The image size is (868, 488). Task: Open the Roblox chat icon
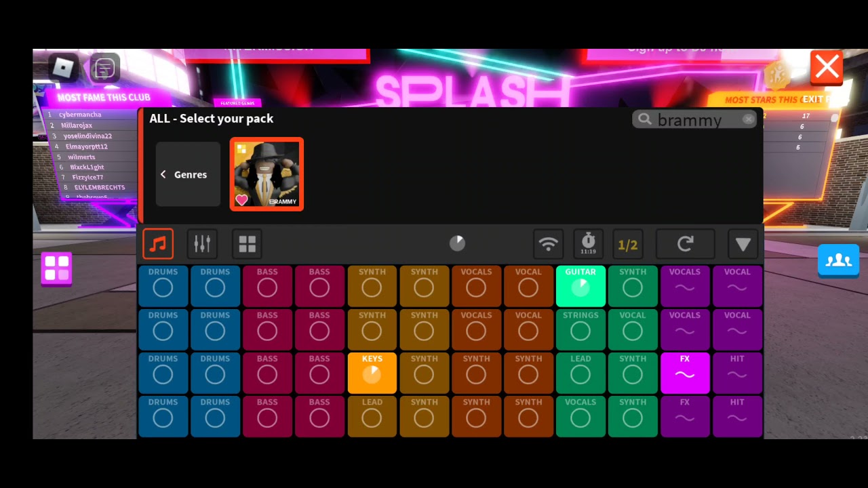[104, 68]
